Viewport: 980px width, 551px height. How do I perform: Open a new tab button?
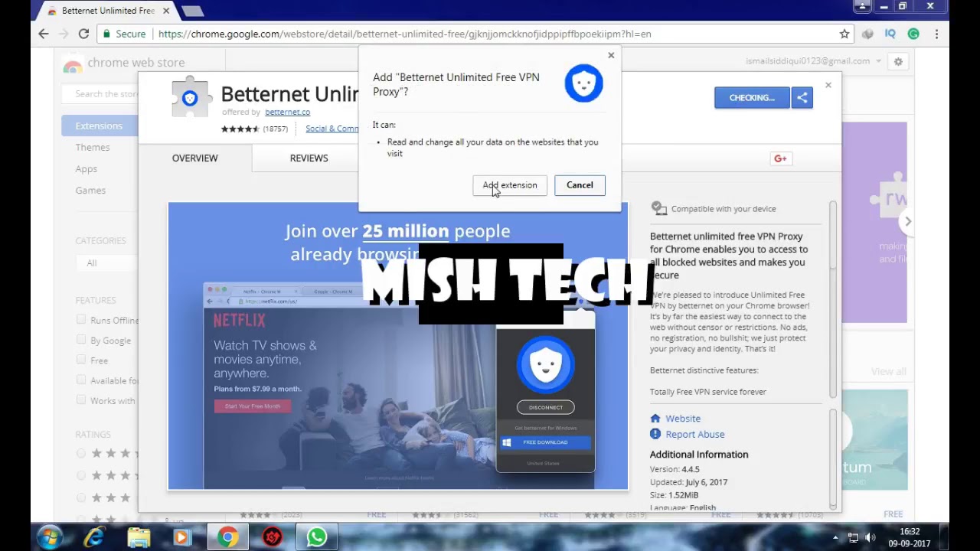point(193,11)
